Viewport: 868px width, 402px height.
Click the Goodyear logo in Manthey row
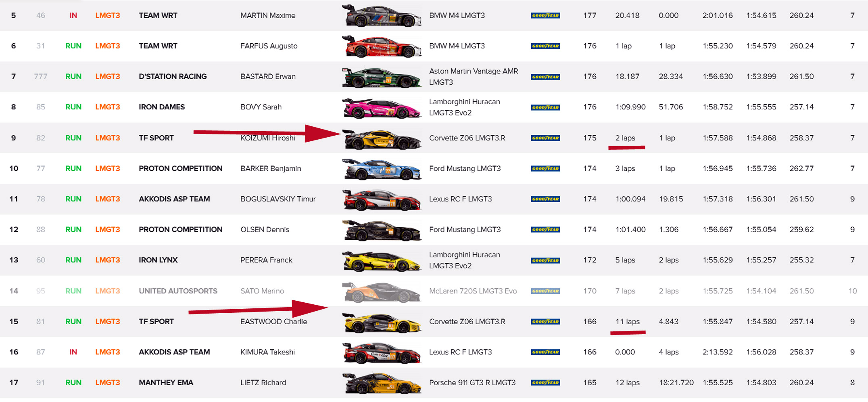[x=545, y=383]
